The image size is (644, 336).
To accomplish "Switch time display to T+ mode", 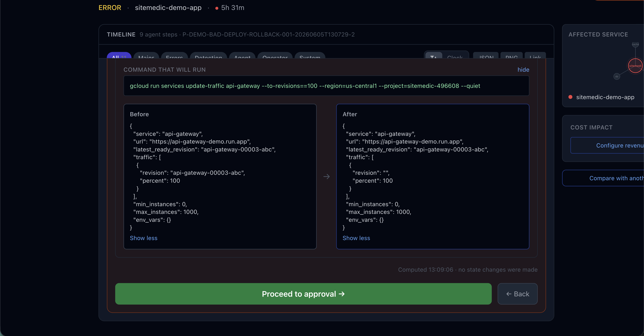I will point(433,55).
